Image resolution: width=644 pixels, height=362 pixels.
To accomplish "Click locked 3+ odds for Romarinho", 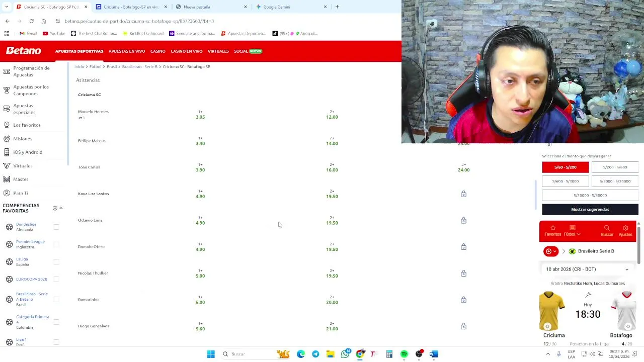I will point(463,300).
